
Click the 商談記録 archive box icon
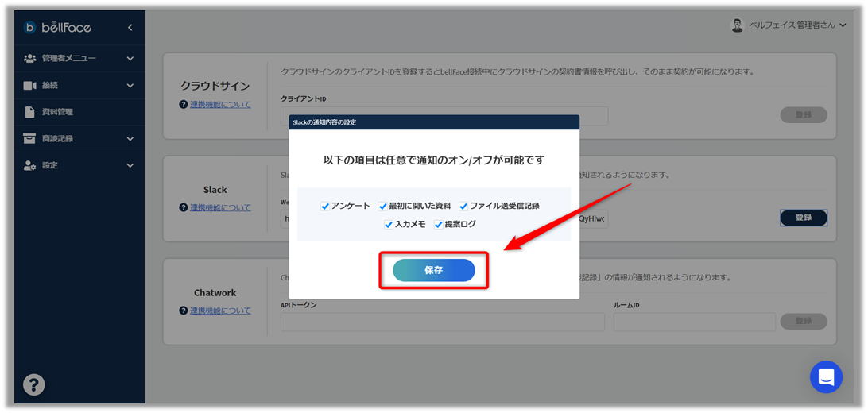click(30, 138)
